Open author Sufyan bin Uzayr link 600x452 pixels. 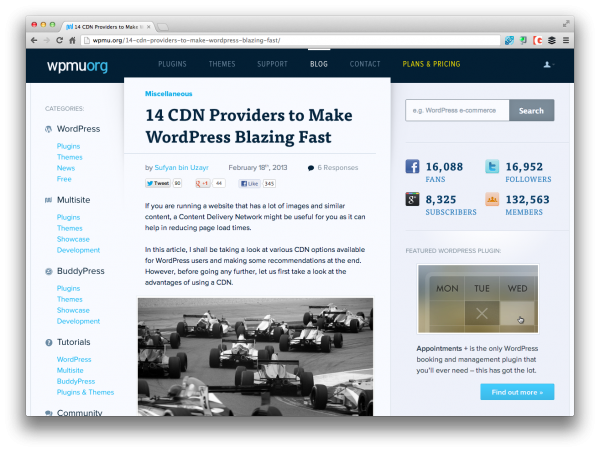click(181, 168)
